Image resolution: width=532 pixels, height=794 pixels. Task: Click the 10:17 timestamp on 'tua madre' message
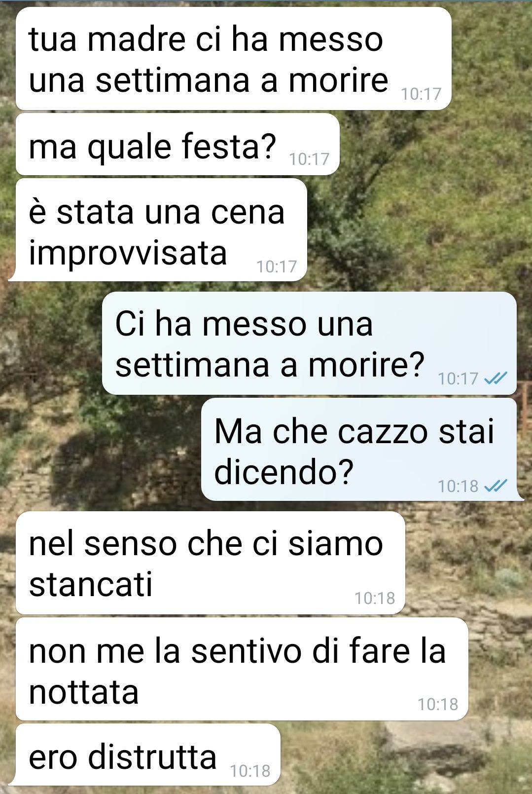(x=421, y=94)
